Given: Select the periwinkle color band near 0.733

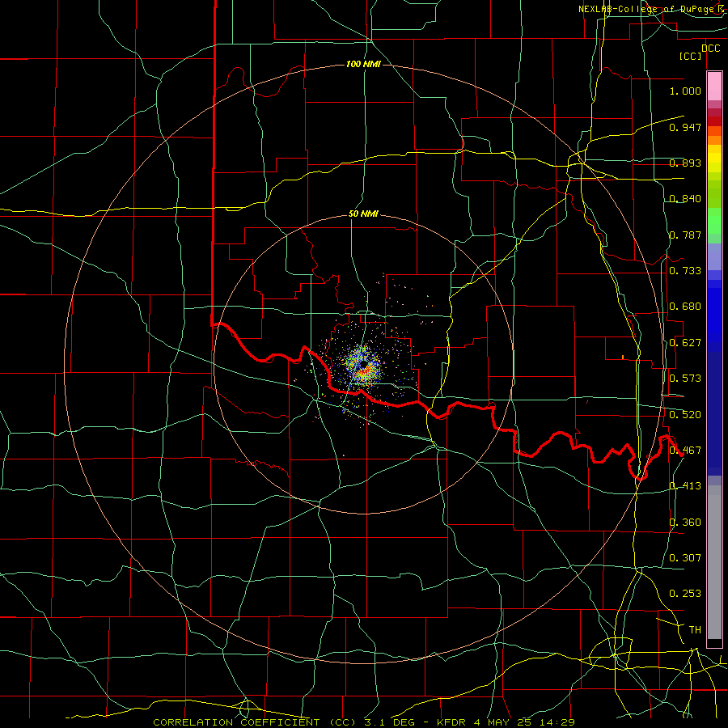Looking at the screenshot, I should point(714,256).
